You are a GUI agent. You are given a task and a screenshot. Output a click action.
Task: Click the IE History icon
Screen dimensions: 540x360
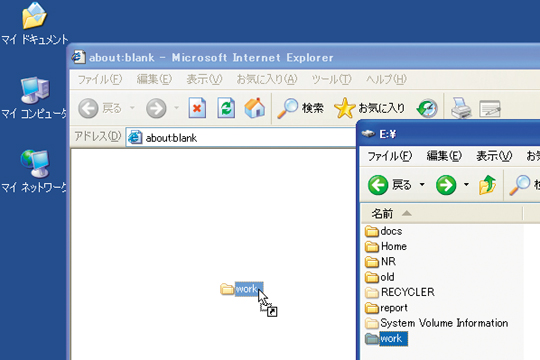[x=427, y=109]
